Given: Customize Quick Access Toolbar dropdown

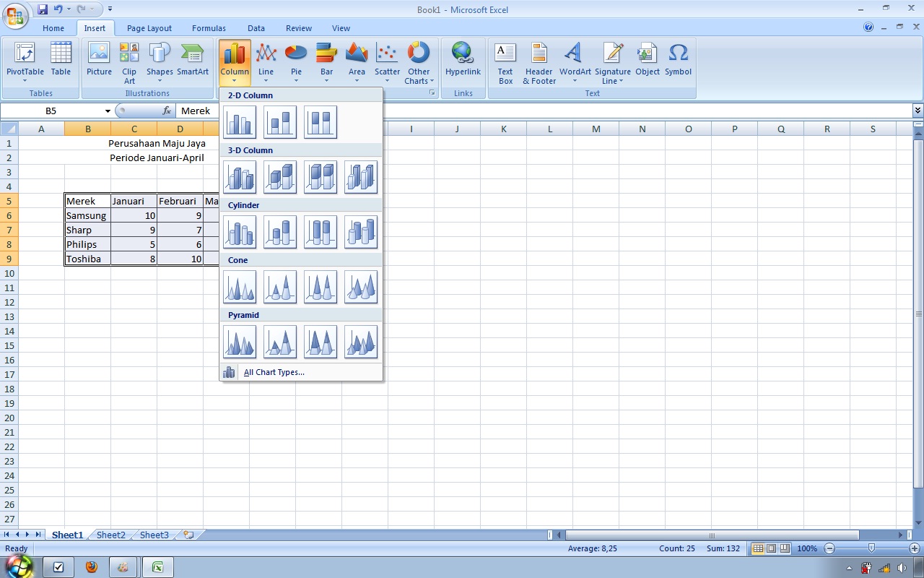Looking at the screenshot, I should 110,9.
